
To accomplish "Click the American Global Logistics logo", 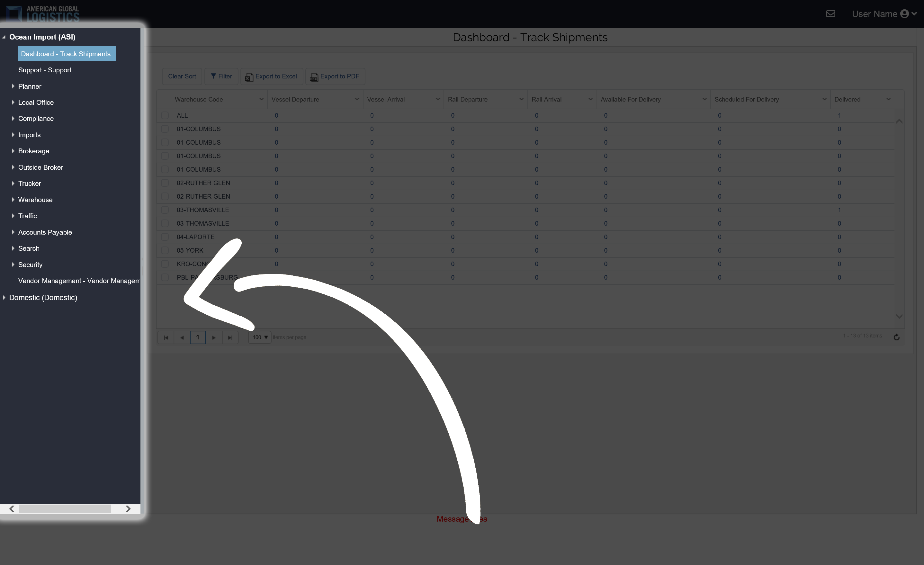I will click(43, 14).
